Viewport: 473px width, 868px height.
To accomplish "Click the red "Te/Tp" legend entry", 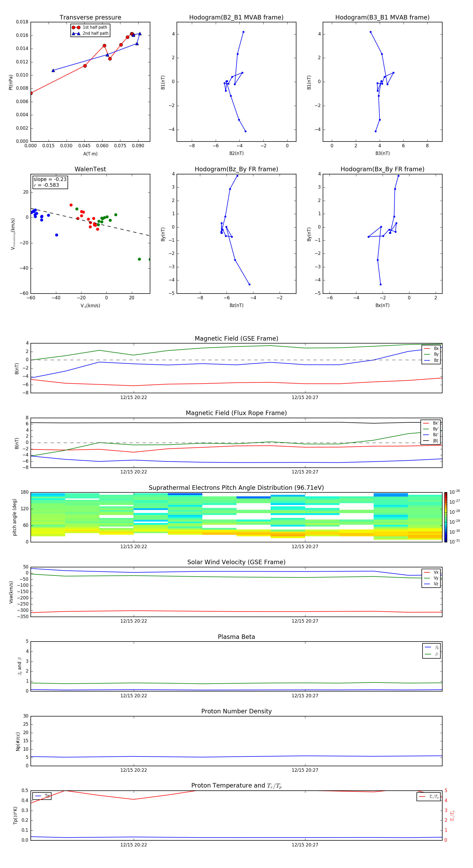I will [x=429, y=796].
